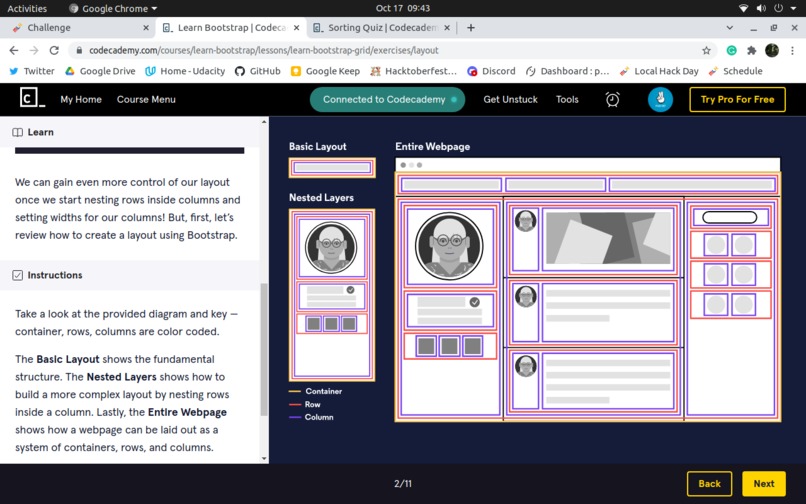Click the 2/11 progress indicator
The image size is (806, 504).
(403, 483)
